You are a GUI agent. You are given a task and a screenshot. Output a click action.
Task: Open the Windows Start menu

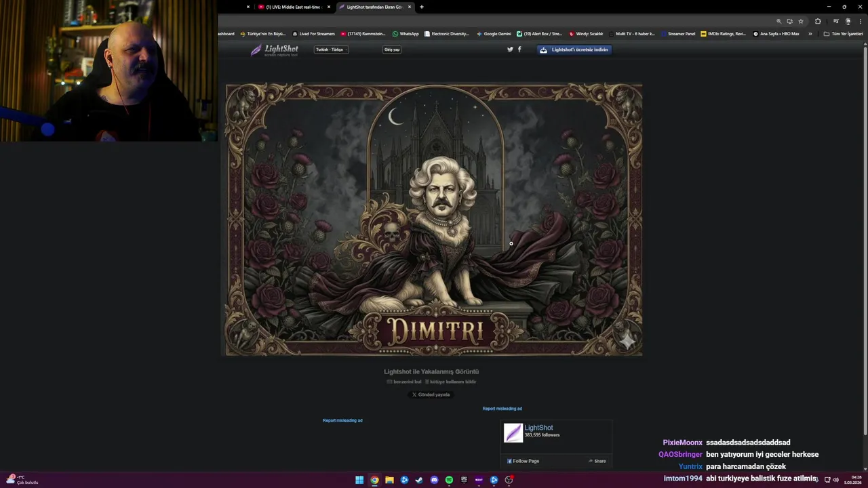click(359, 480)
